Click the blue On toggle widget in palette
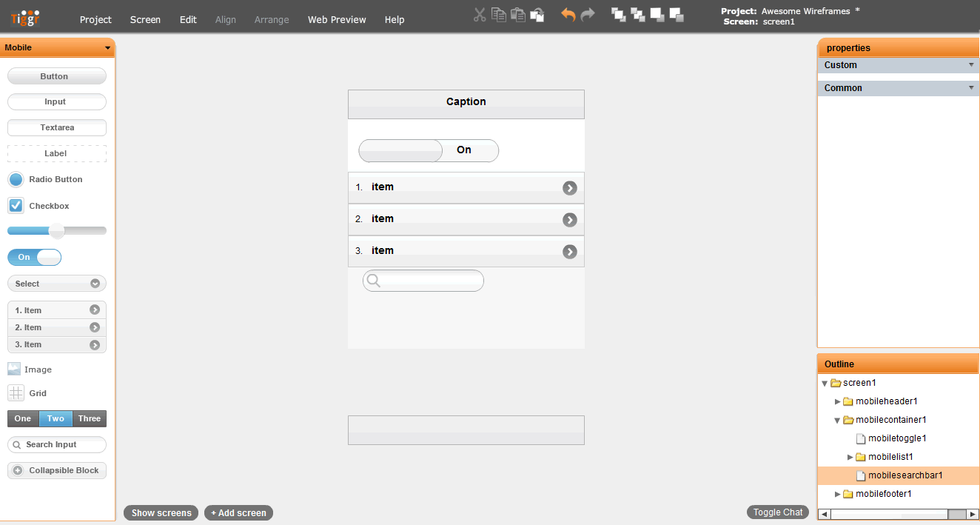The height and width of the screenshot is (525, 980). click(34, 257)
